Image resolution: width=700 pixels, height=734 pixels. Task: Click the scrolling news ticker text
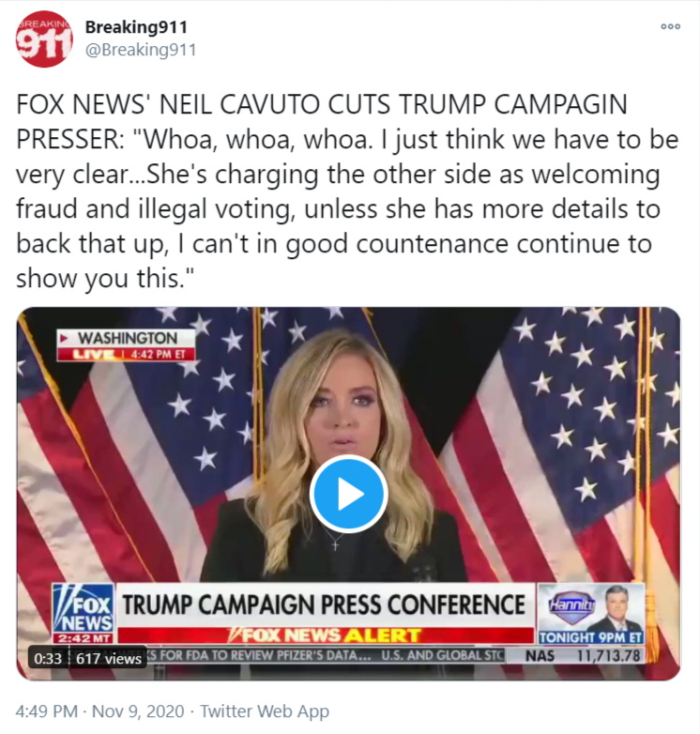click(x=325, y=655)
